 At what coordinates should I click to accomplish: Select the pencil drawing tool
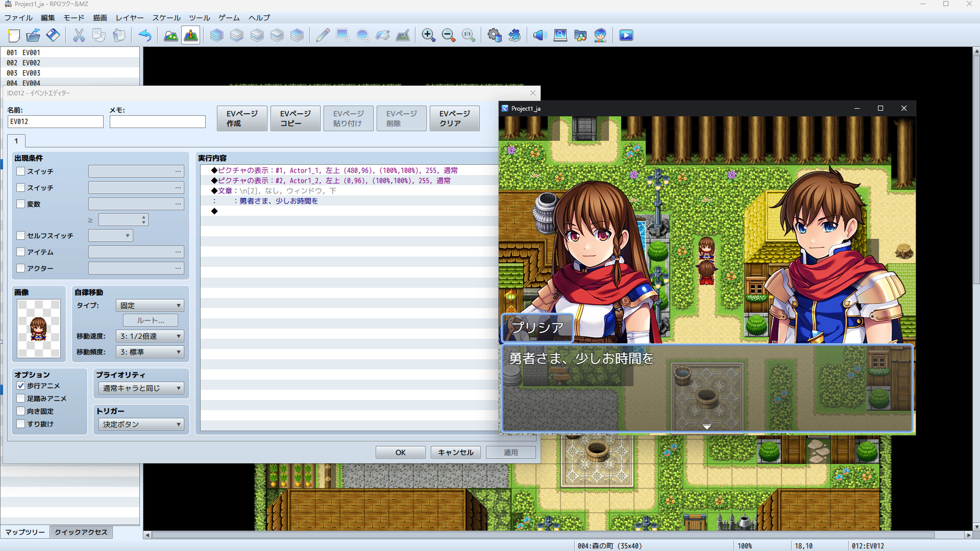click(322, 35)
